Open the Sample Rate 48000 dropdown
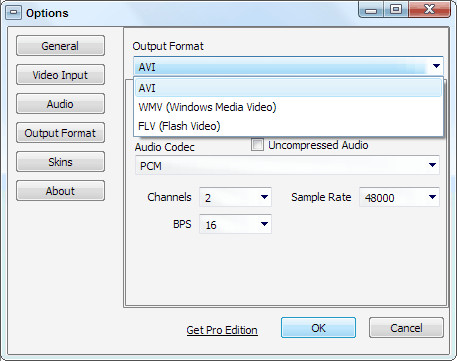The width and height of the screenshot is (457, 361). [x=399, y=197]
